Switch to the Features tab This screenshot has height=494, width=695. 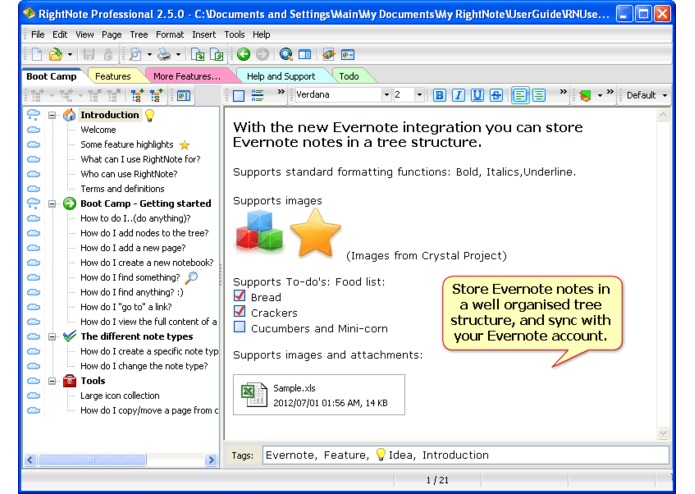click(113, 76)
